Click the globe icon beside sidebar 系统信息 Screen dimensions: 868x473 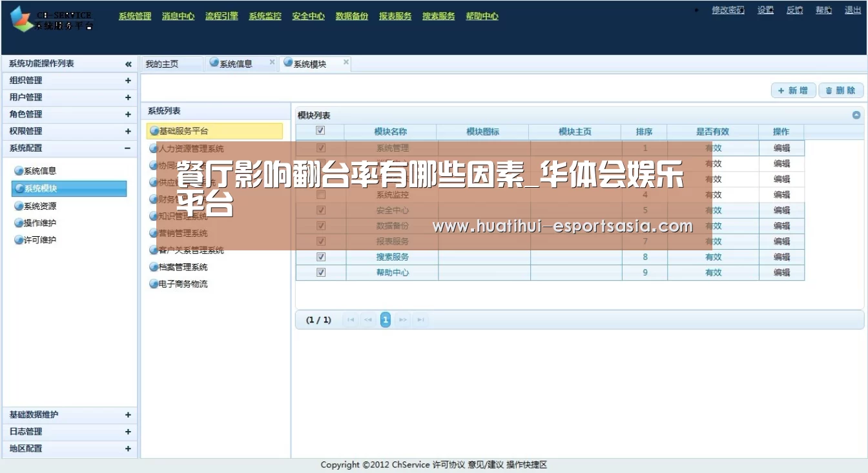pos(19,171)
